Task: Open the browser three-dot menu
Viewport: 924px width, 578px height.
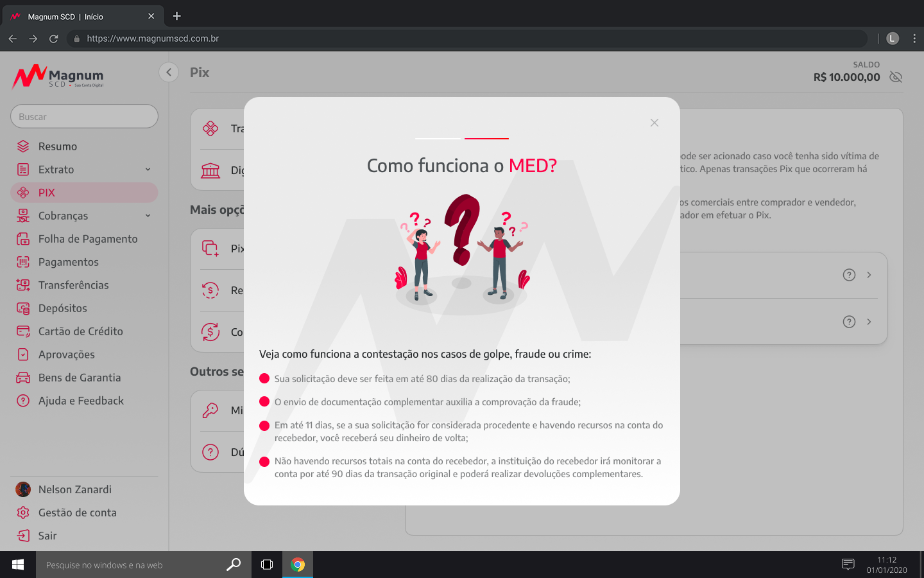Action: pos(914,39)
